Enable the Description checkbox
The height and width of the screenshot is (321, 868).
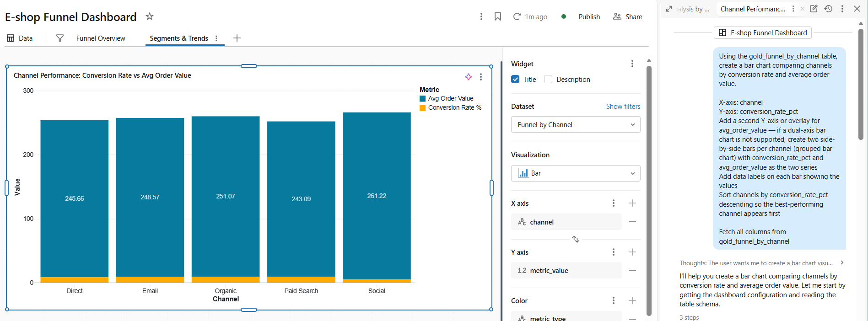548,79
